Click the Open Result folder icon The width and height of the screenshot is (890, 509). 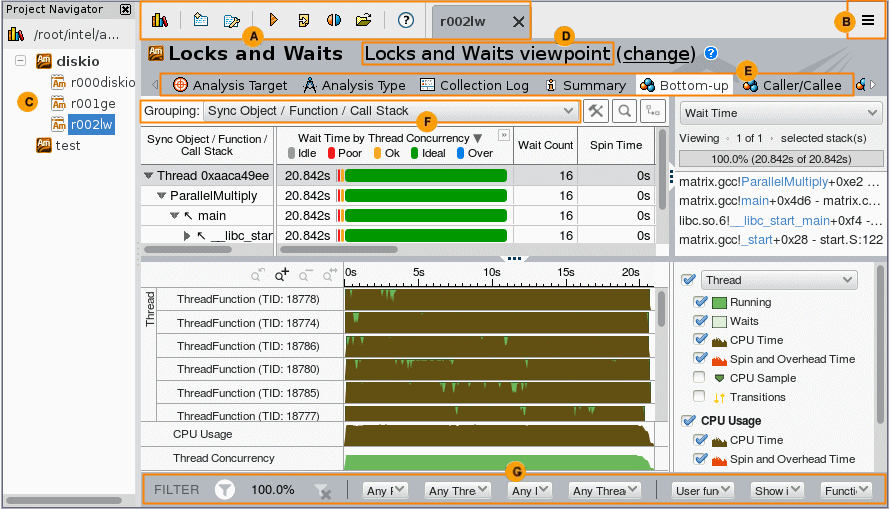click(x=363, y=20)
